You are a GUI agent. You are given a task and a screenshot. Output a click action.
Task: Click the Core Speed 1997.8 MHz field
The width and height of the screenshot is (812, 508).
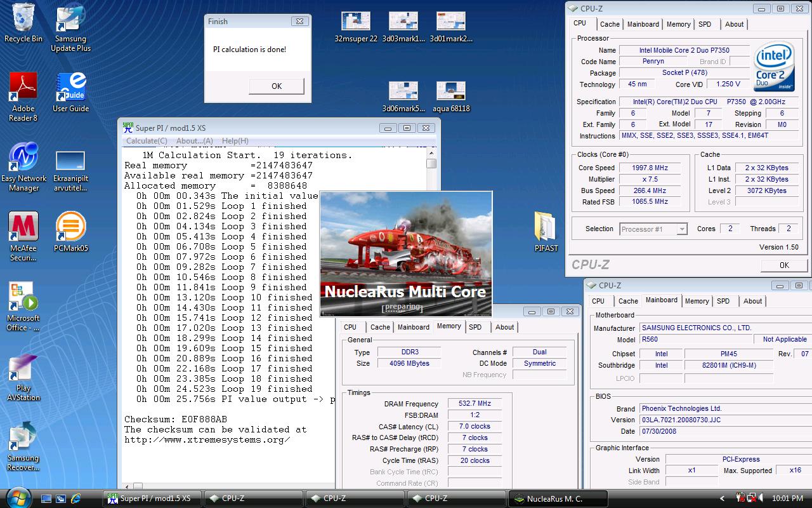pos(650,168)
